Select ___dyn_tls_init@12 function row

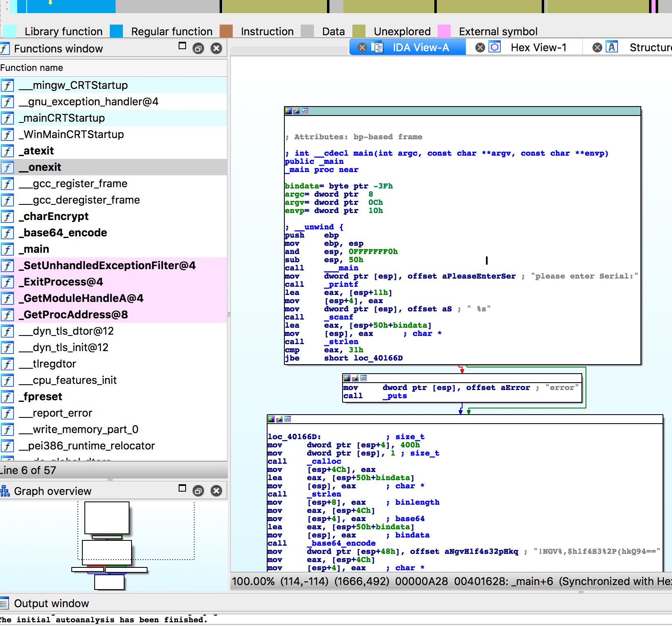click(114, 347)
